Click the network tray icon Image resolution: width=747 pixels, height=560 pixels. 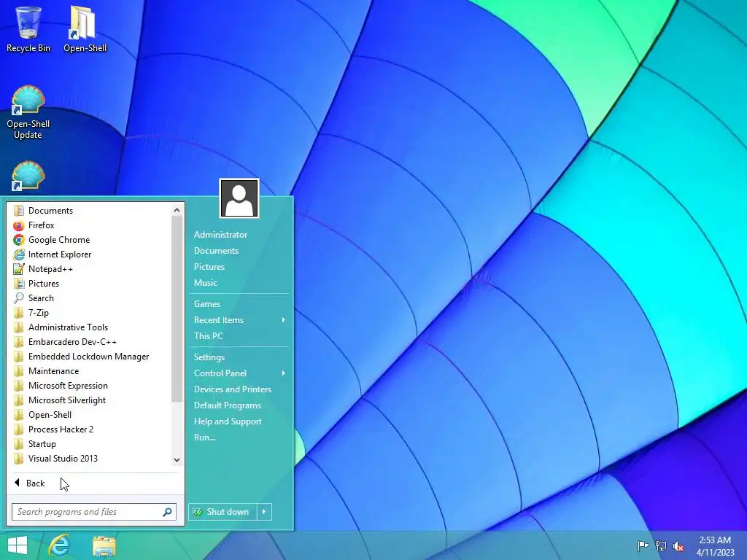click(x=661, y=545)
